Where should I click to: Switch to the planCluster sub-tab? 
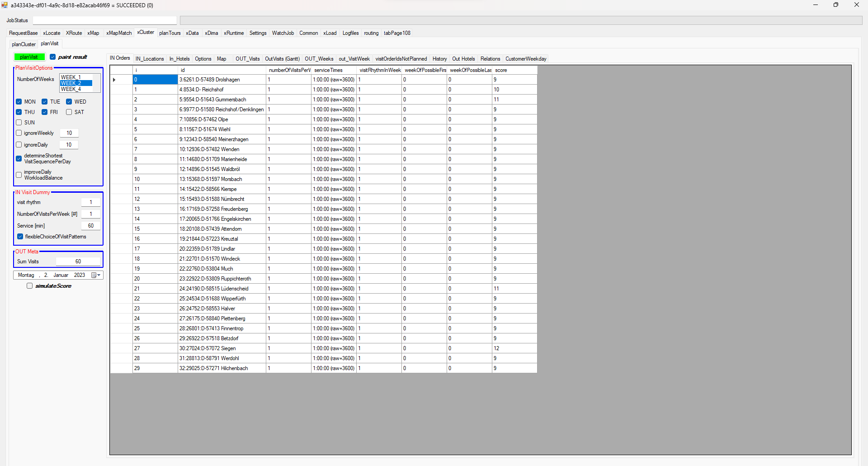[x=24, y=44]
